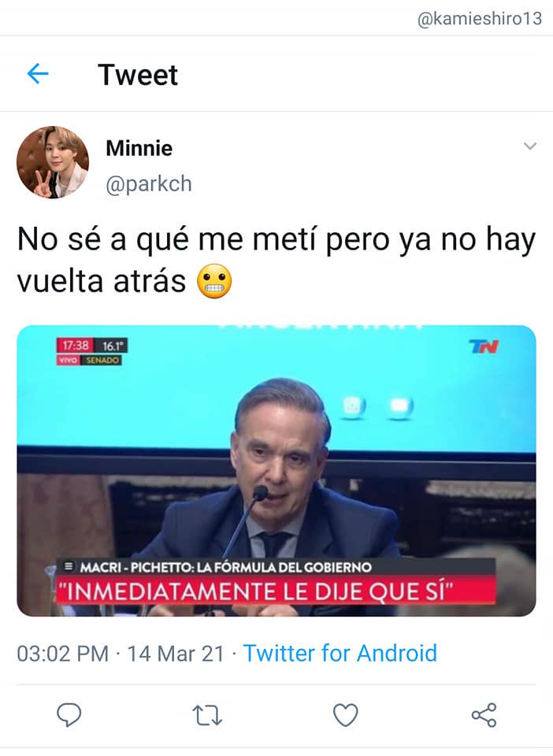
Task: Open Minnie's profile picture
Action: pyautogui.click(x=53, y=162)
